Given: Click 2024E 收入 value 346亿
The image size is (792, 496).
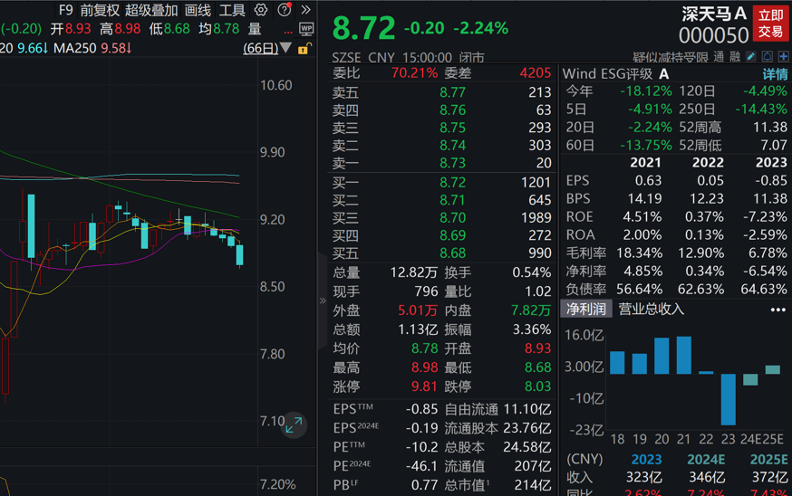Looking at the screenshot, I should coord(707,477).
